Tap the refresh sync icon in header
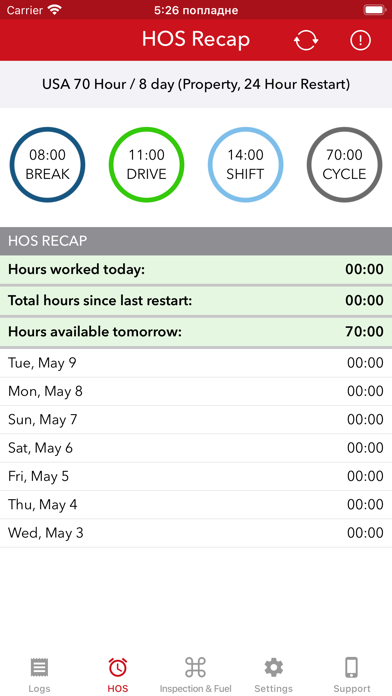 coord(306,40)
